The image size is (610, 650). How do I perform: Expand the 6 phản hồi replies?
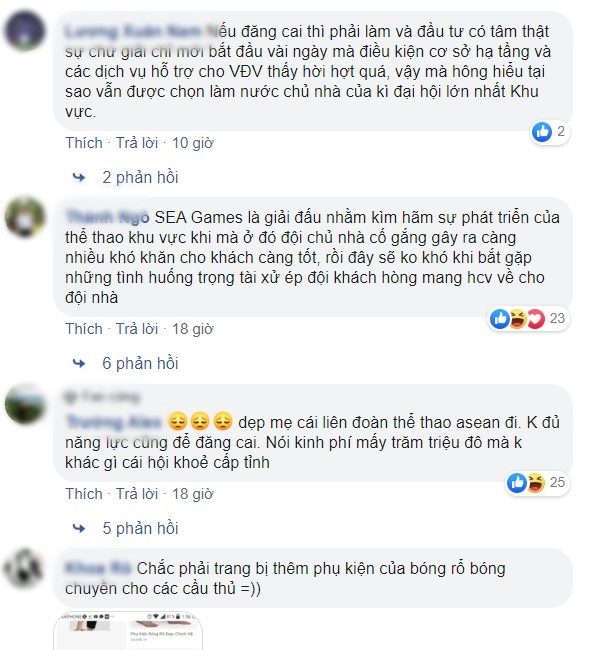(x=140, y=364)
